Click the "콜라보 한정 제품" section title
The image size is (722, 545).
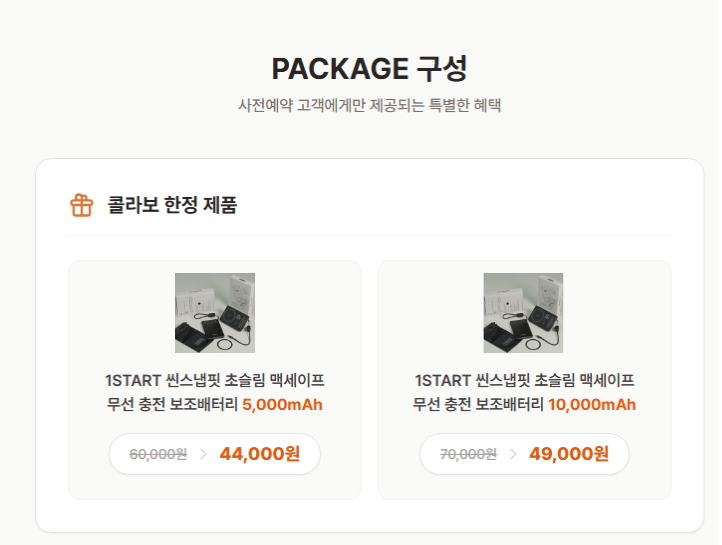(x=172, y=206)
